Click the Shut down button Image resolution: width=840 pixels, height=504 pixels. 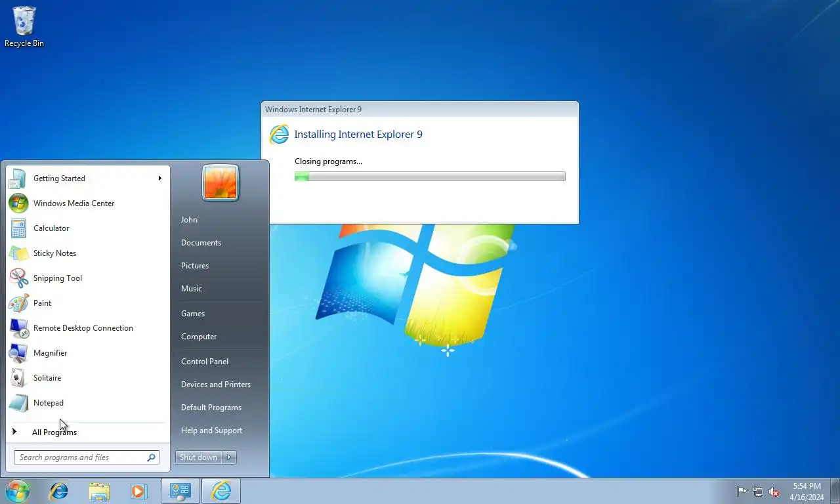(x=199, y=457)
